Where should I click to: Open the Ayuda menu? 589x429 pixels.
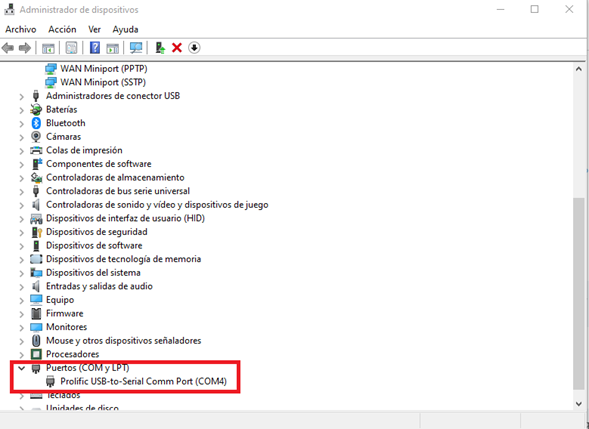[125, 29]
